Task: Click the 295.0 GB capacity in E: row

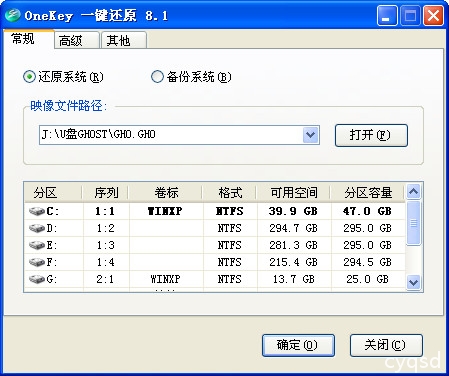Action: coord(367,245)
